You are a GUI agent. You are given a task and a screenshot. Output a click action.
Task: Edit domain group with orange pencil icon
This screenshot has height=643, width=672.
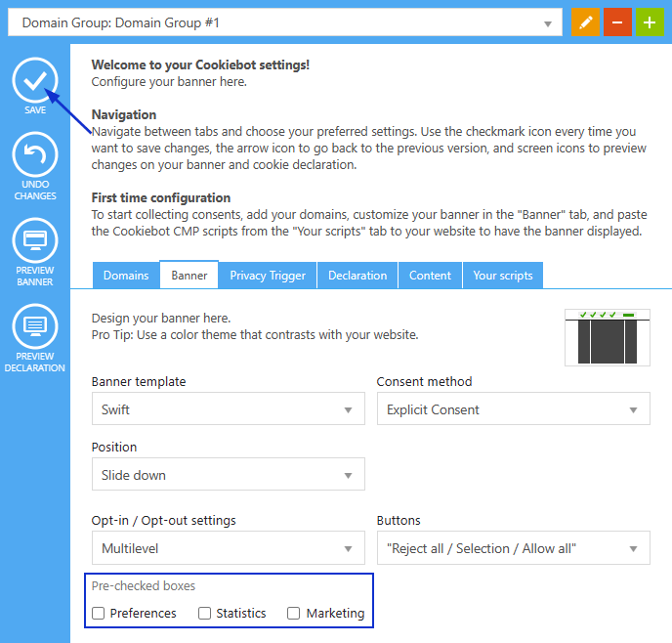(x=585, y=21)
